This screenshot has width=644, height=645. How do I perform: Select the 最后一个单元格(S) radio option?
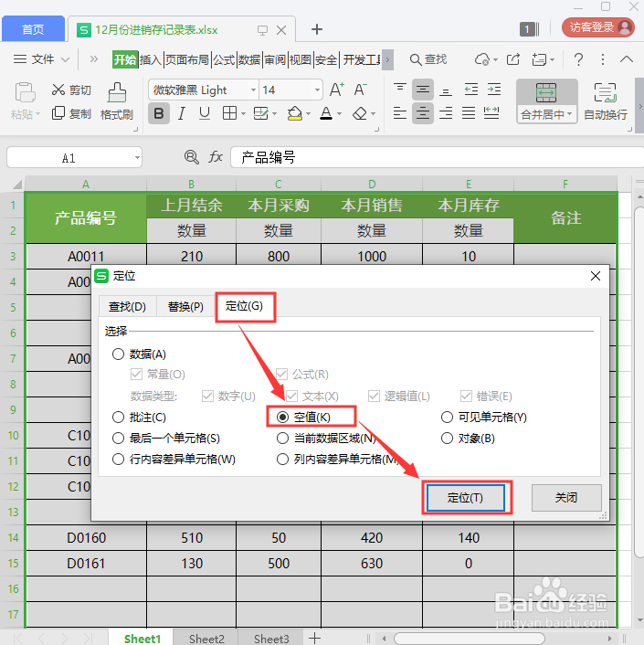pyautogui.click(x=118, y=439)
